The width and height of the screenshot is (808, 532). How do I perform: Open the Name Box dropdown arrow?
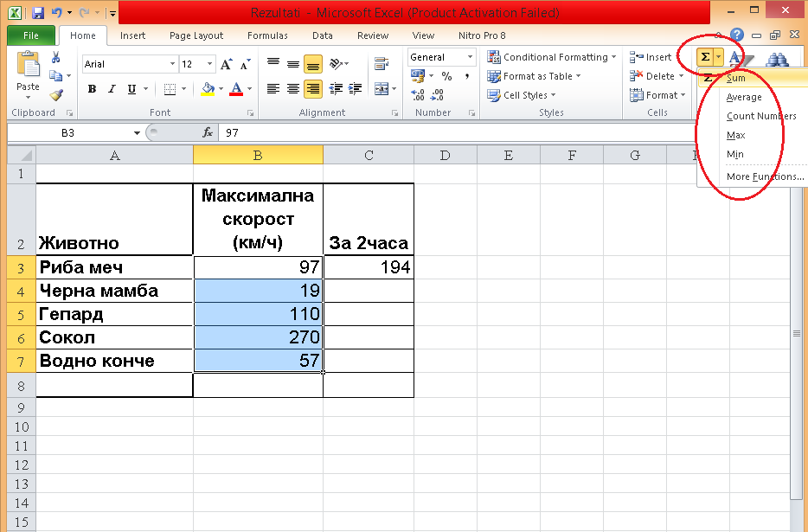tap(137, 132)
